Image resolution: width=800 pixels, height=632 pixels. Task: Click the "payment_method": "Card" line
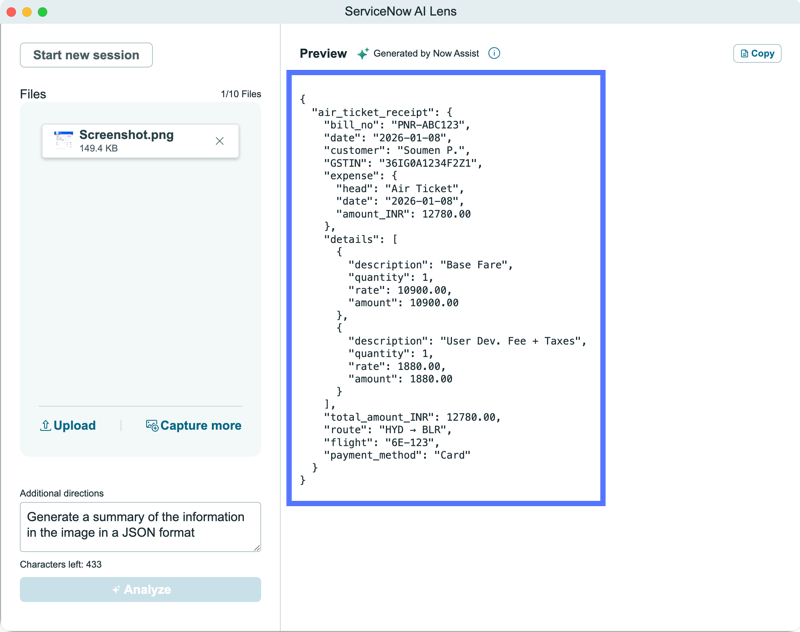pyautogui.click(x=397, y=456)
